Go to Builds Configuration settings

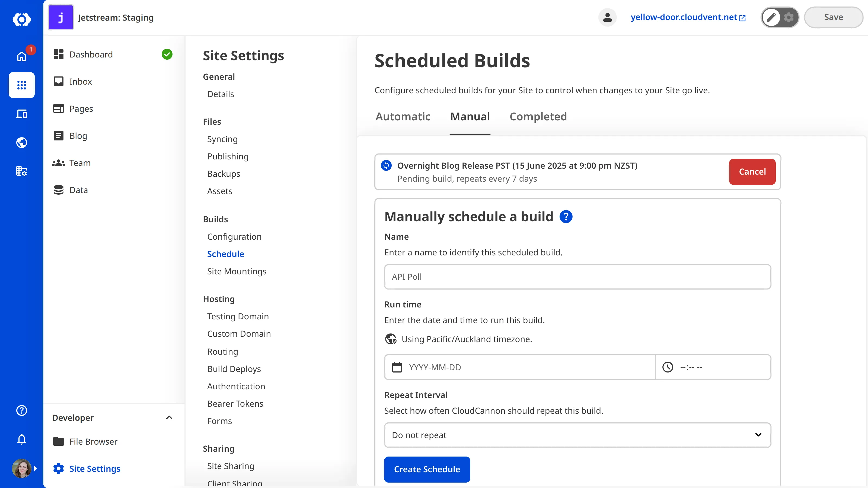pos(234,236)
